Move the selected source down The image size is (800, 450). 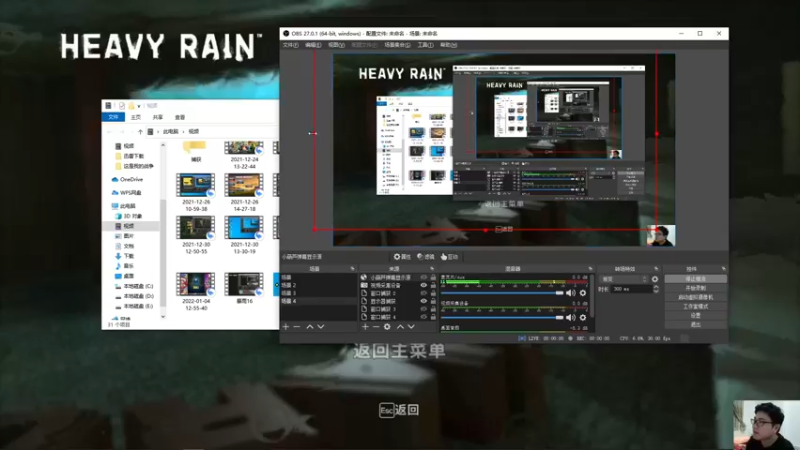pyautogui.click(x=411, y=327)
